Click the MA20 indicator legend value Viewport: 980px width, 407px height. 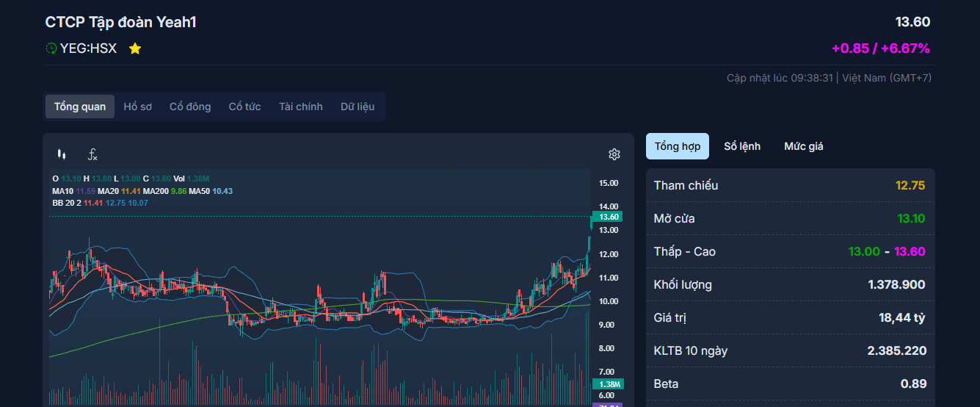pos(131,191)
